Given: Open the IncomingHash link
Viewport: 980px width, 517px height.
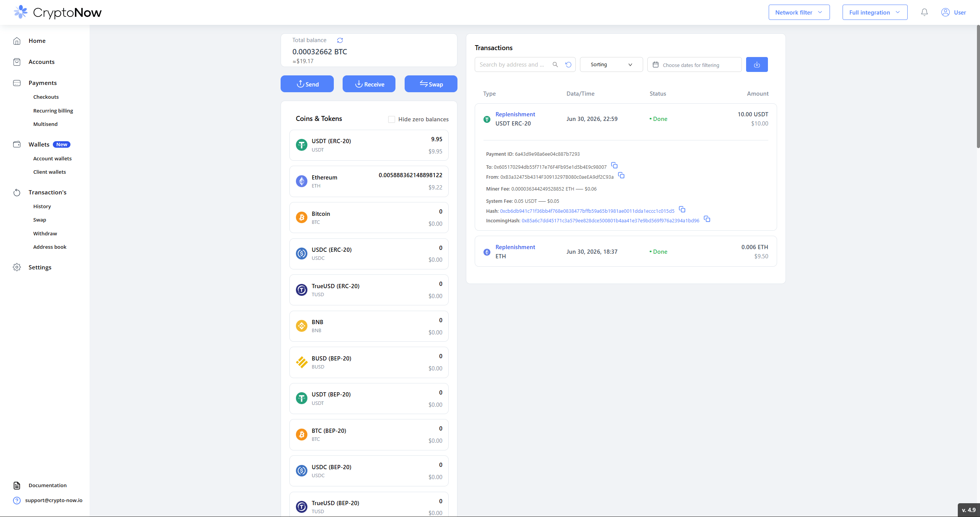Looking at the screenshot, I should [610, 221].
